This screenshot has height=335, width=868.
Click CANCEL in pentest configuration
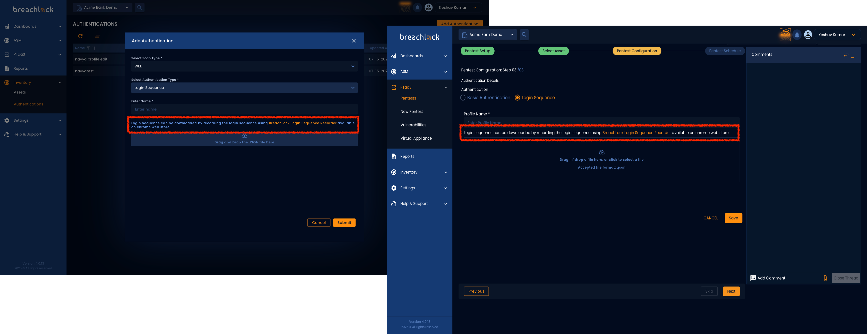(710, 218)
